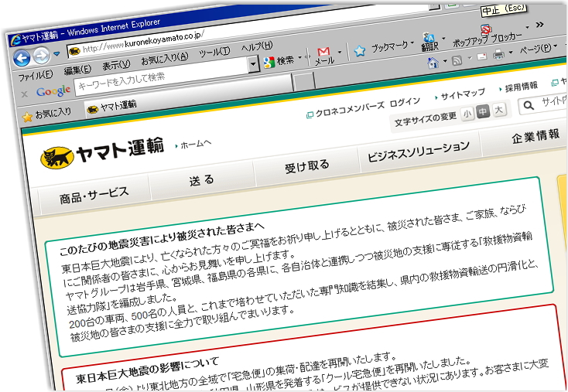Viewport: 568px width, 392px height.
Task: Open the お気に入り(A) menu
Action: pyautogui.click(x=164, y=59)
